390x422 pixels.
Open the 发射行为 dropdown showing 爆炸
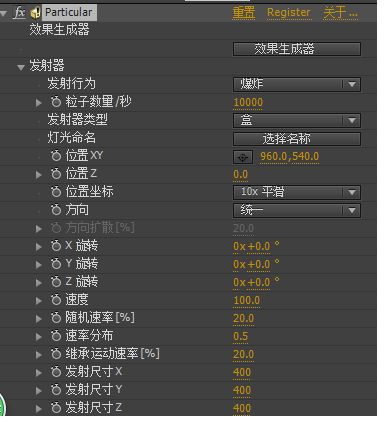(x=297, y=84)
